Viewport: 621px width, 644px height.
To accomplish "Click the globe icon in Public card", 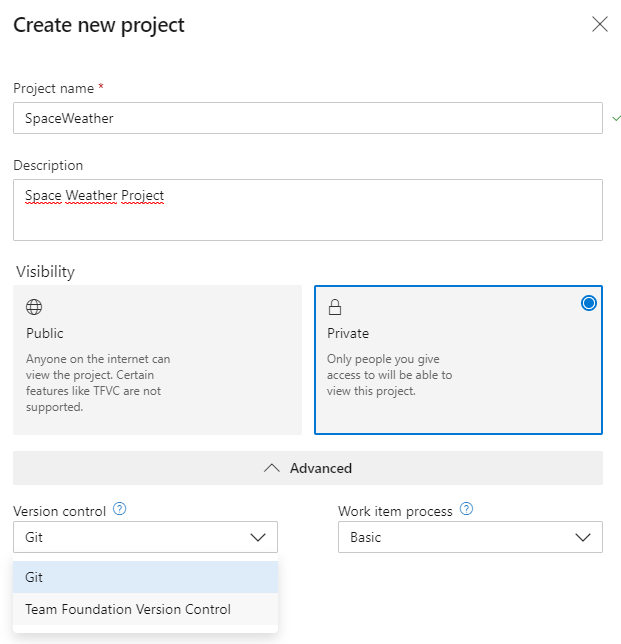I will click(34, 307).
